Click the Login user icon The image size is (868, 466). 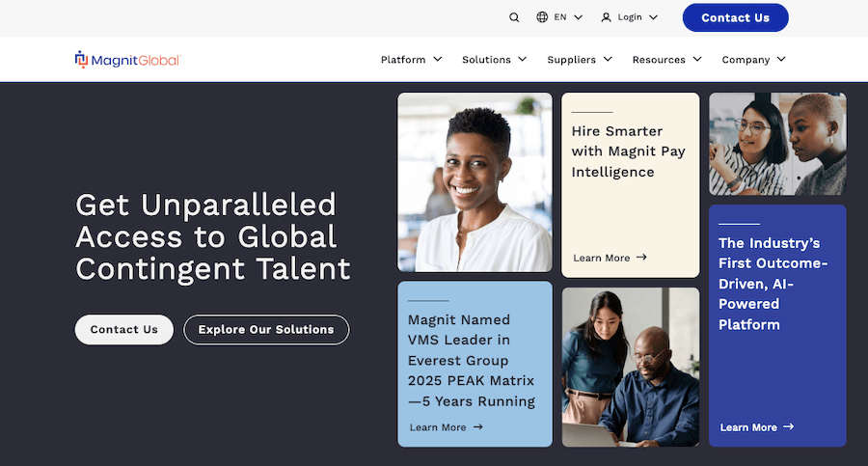(607, 17)
